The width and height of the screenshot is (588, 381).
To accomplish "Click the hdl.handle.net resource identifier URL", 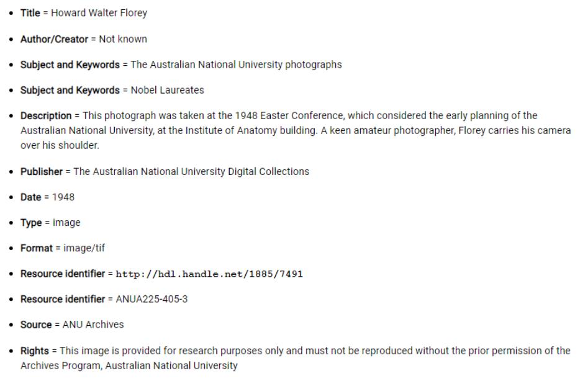I will (209, 274).
